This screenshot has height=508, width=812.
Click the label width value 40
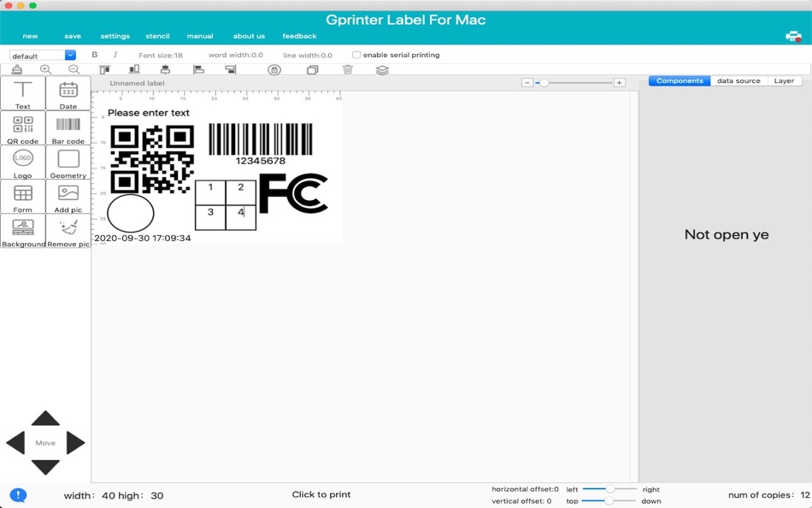pos(109,495)
